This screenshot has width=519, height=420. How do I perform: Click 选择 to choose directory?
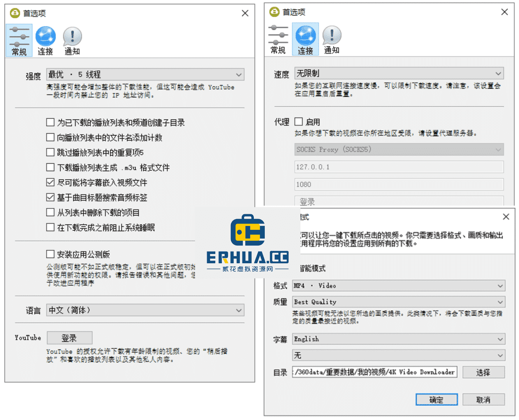484,372
